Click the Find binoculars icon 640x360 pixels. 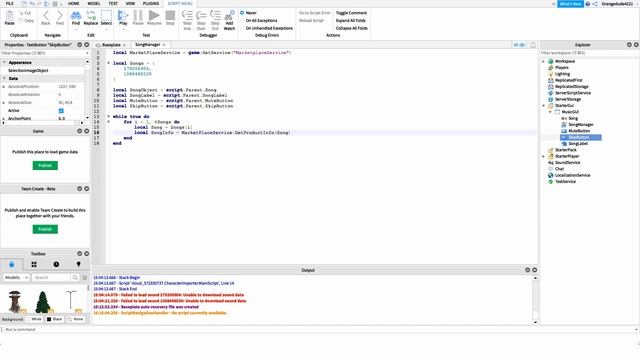[76, 16]
